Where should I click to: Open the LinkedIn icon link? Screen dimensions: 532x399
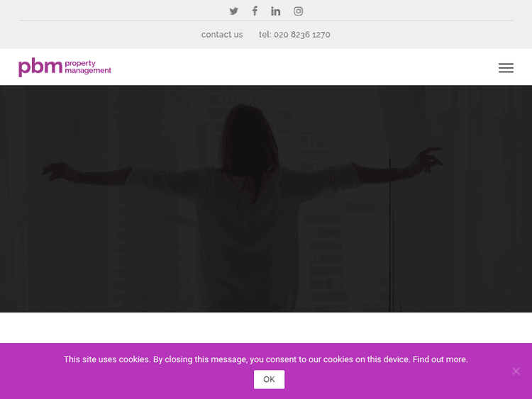[x=276, y=11]
